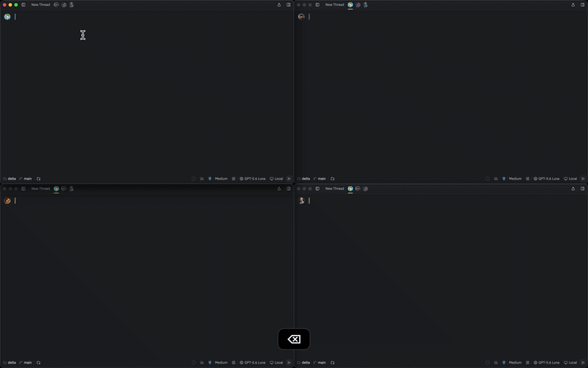Toggle the right panel icon in the bottom-right window
This screenshot has height=368, width=588.
[582, 189]
